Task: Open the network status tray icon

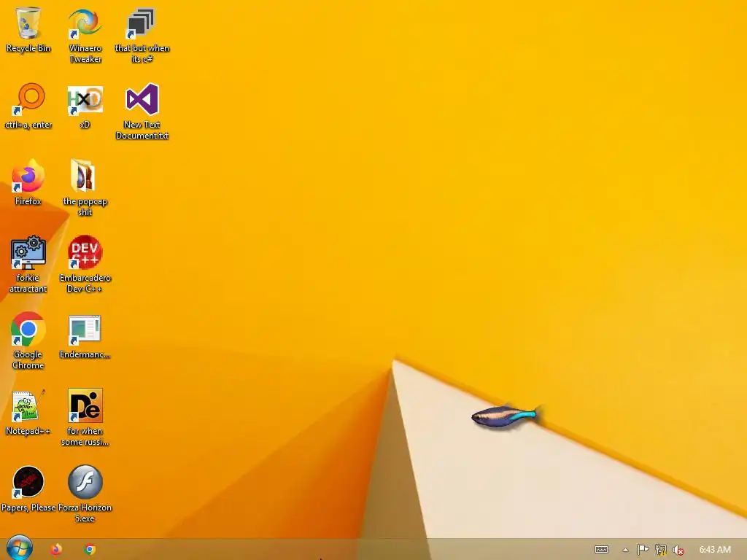Action: 661,550
